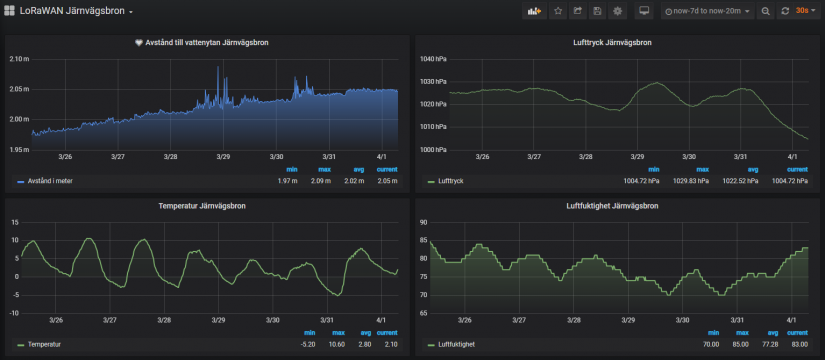This screenshot has height=360, width=825.
Task: Click the pressure peak near 3/29 in Lufttryck graph
Action: [x=656, y=83]
